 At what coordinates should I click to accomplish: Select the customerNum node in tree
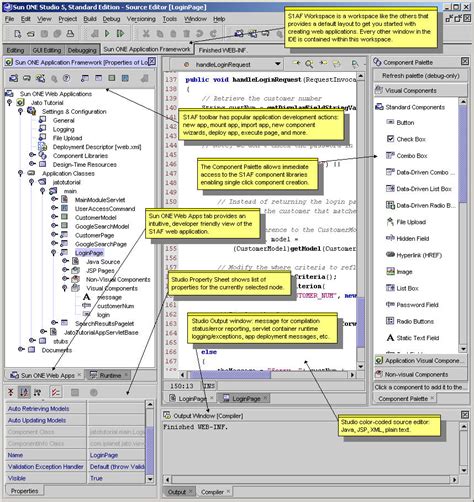115,306
